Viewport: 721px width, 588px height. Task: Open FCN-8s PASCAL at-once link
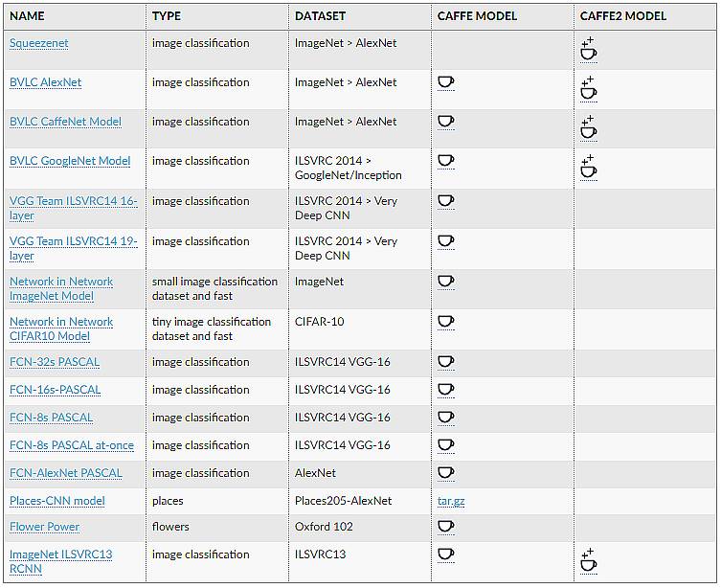pos(72,445)
